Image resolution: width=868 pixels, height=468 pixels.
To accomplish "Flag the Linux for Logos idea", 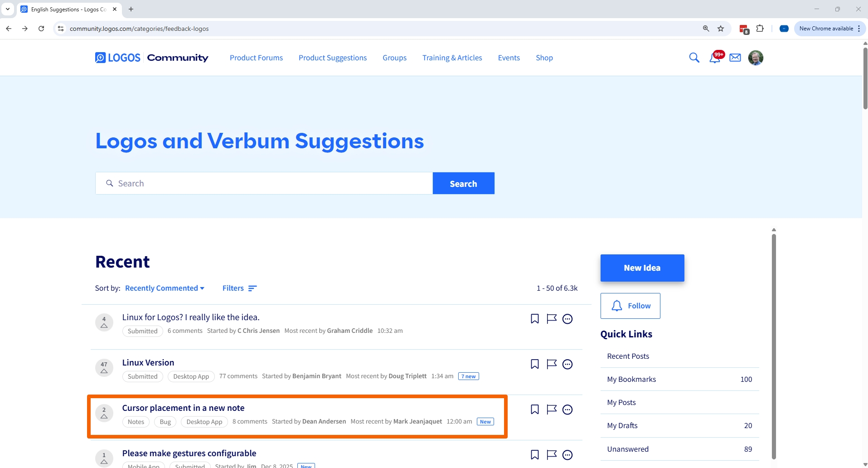I will [552, 319].
